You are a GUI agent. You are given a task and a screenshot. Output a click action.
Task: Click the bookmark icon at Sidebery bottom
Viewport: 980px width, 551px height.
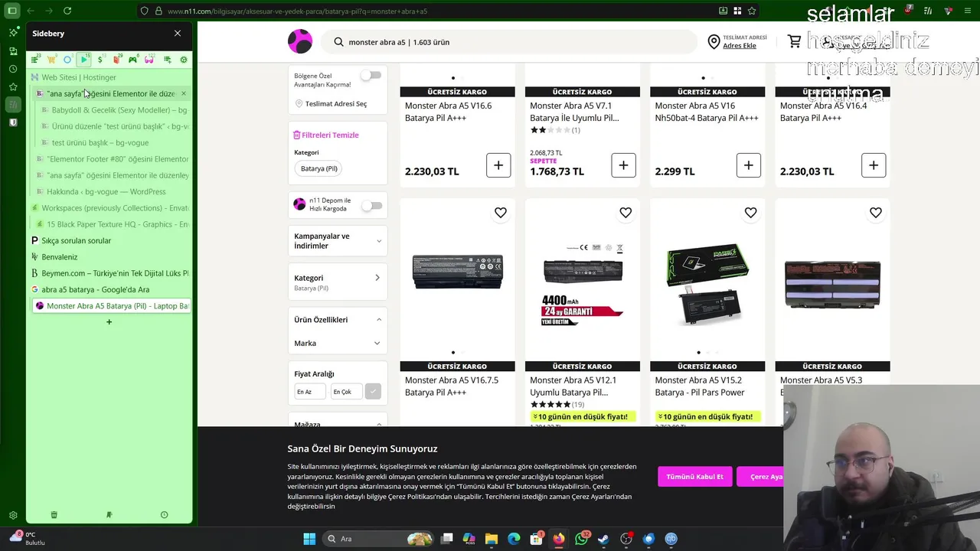pos(109,515)
